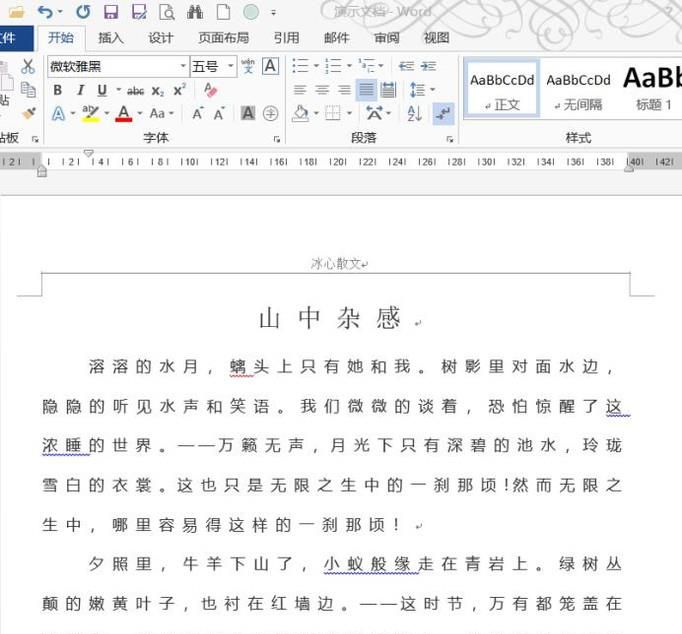This screenshot has height=634, width=682.
Task: Click the Character Border icon
Action: (x=271, y=67)
